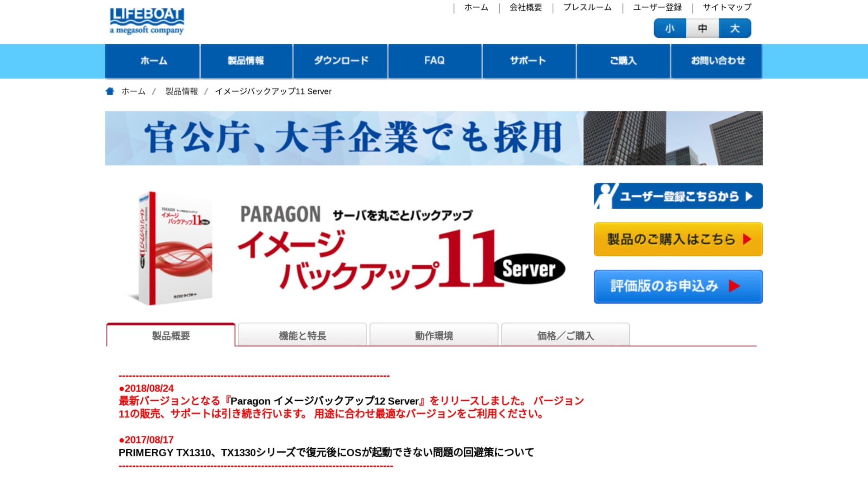Viewport: 868px width, 488px height.
Task: Click the 官公庁、大手企業でも採用 banner
Action: click(x=434, y=138)
